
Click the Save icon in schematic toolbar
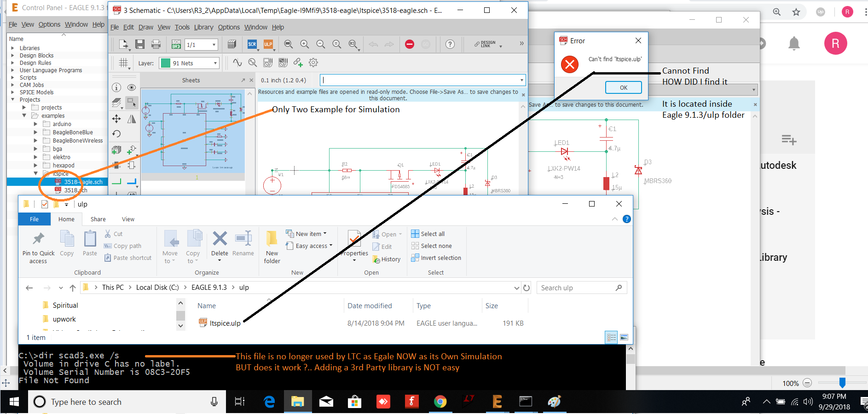[140, 44]
